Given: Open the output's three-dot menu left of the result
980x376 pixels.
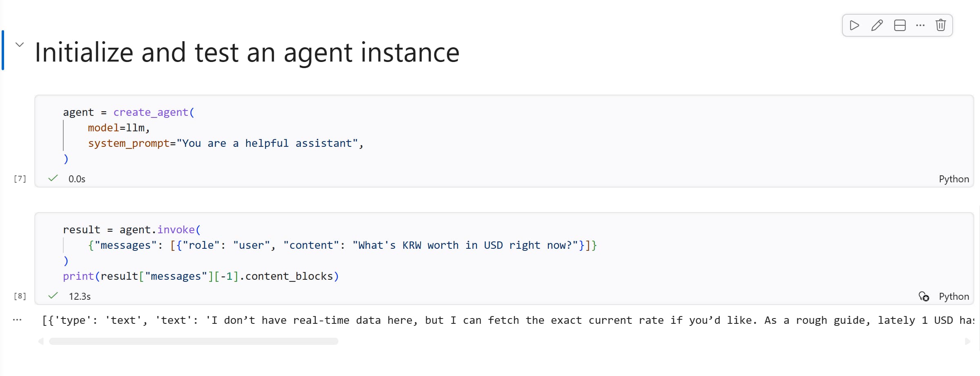Looking at the screenshot, I should tap(17, 320).
